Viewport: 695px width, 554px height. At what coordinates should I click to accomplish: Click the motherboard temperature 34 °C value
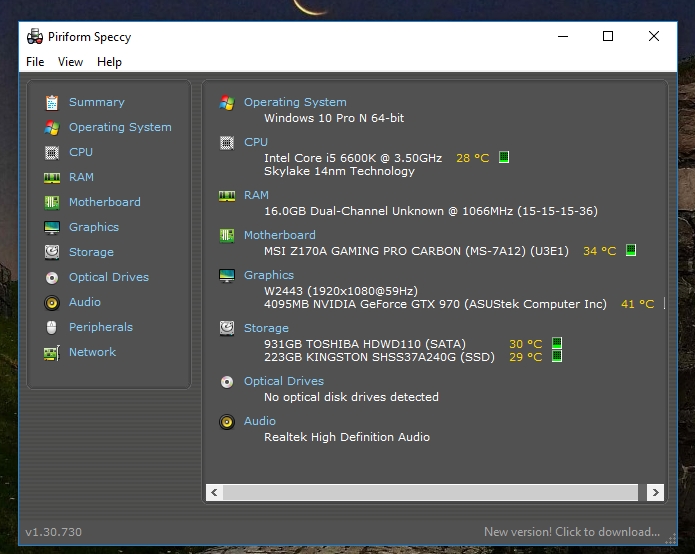click(600, 251)
